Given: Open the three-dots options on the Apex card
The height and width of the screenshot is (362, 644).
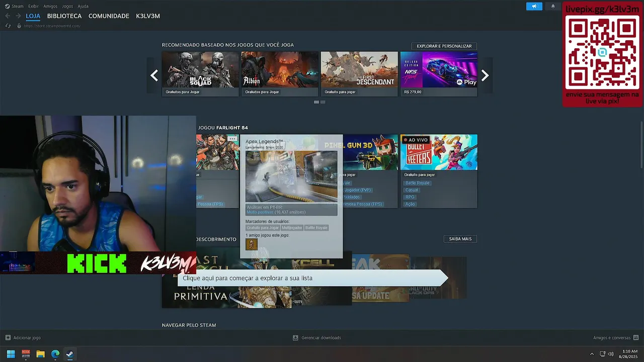Looking at the screenshot, I should (x=232, y=138).
